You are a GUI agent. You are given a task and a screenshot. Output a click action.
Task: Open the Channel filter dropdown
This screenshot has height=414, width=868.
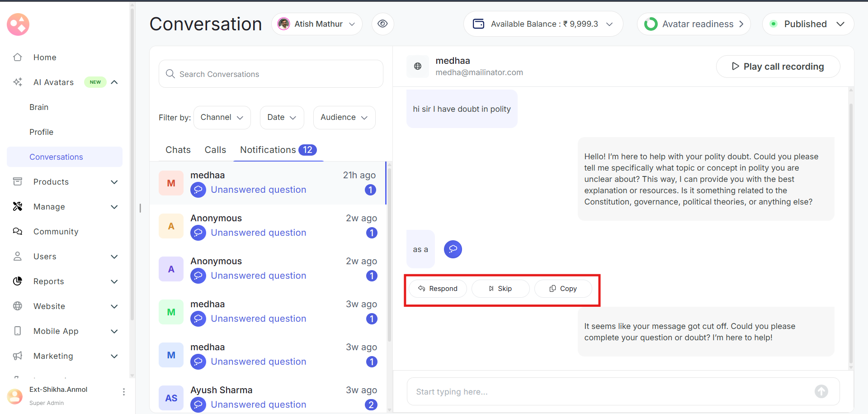click(222, 118)
